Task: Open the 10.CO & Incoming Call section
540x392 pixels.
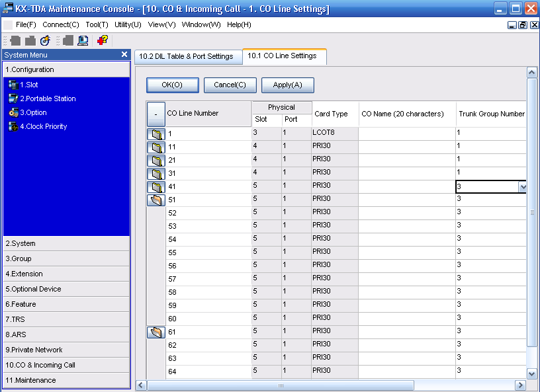Action: click(66, 365)
